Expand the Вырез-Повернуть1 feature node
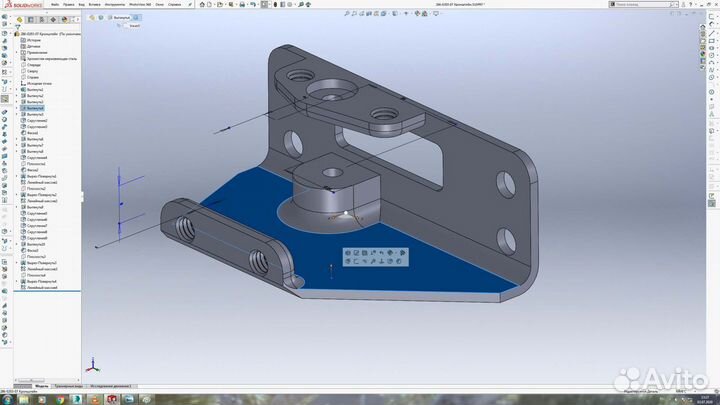 [x=16, y=175]
